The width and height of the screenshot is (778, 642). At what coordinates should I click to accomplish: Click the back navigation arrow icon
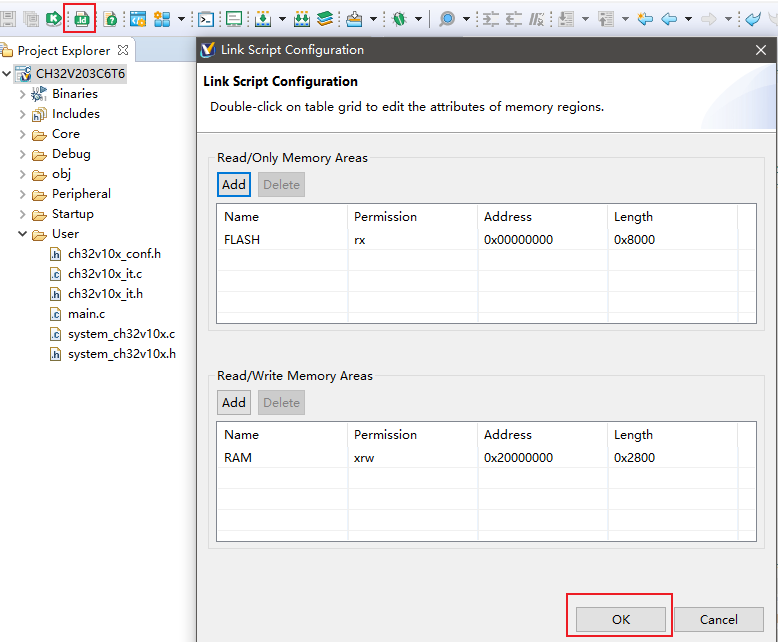669,19
